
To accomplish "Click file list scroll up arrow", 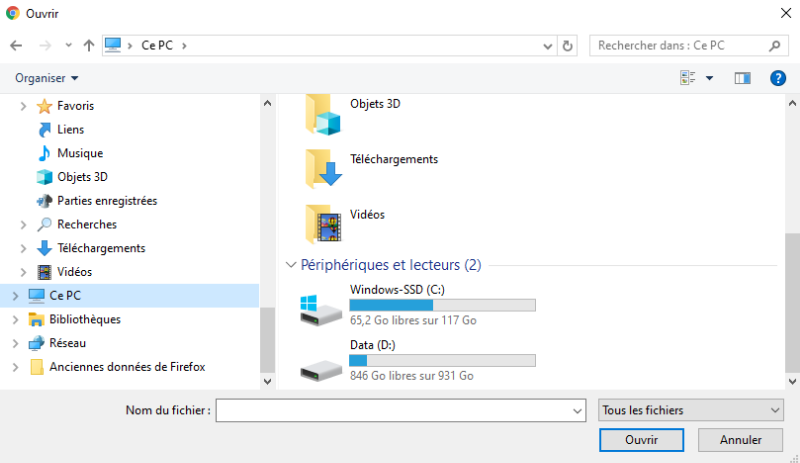I will click(792, 103).
